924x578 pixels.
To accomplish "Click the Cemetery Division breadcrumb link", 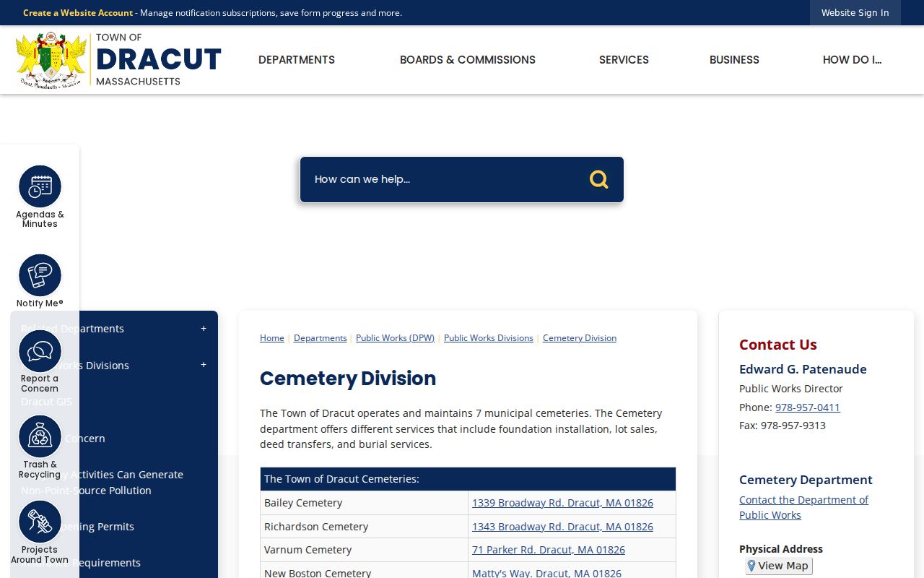I will (x=580, y=338).
